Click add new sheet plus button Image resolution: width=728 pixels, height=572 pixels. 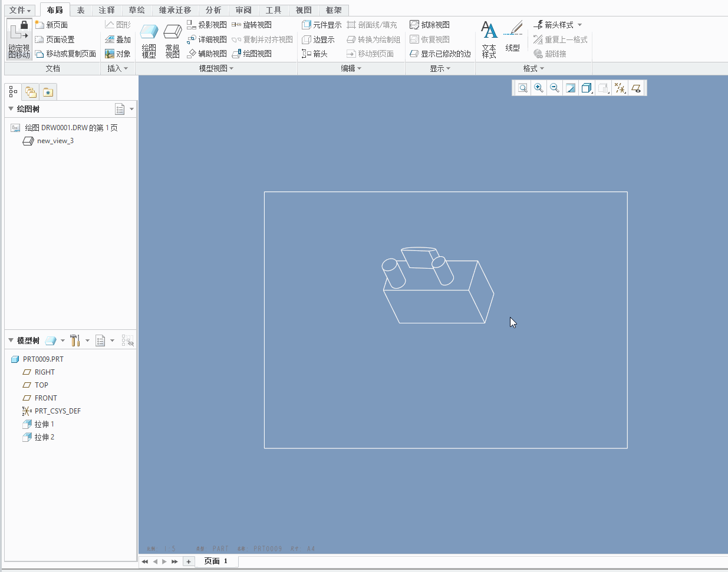189,561
